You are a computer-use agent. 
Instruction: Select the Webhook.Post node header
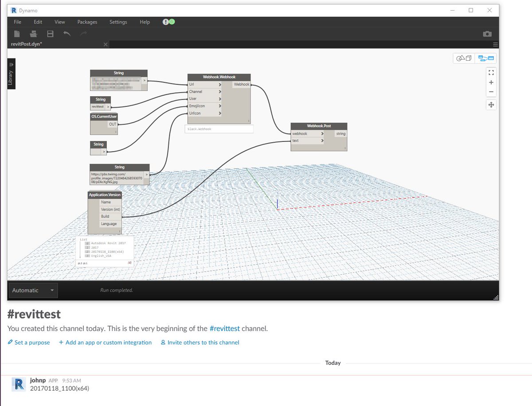click(x=319, y=126)
